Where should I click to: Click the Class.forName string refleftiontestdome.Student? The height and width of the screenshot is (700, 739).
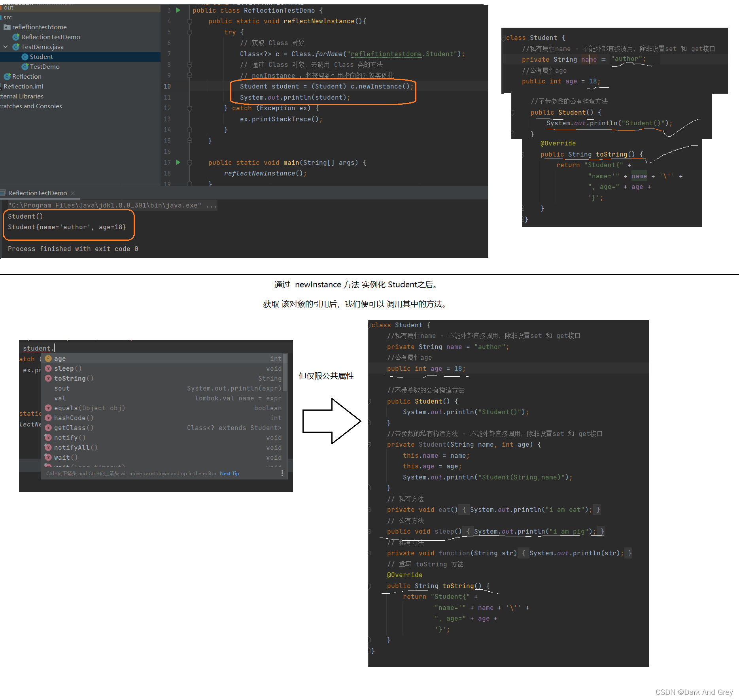point(402,54)
